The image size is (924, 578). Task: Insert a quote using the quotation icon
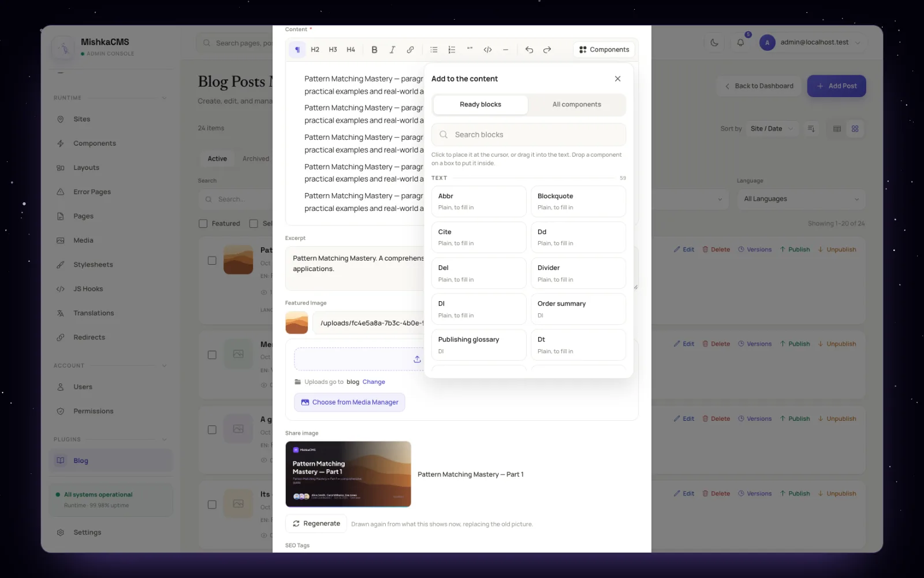[x=470, y=50]
